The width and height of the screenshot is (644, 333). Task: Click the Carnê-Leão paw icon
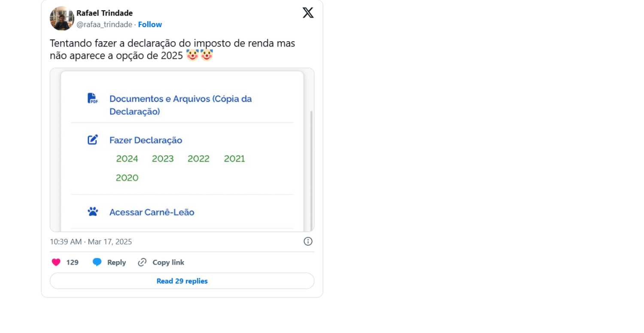92,211
